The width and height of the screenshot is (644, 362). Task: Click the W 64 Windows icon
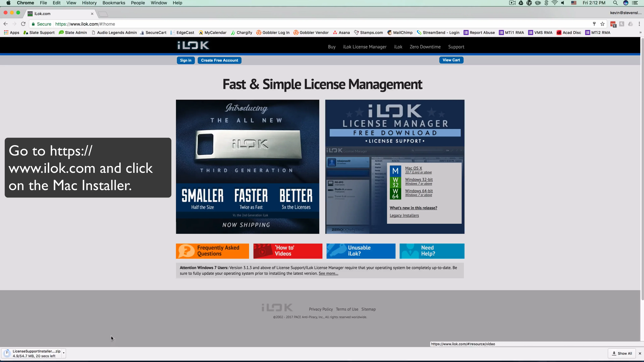point(395,194)
